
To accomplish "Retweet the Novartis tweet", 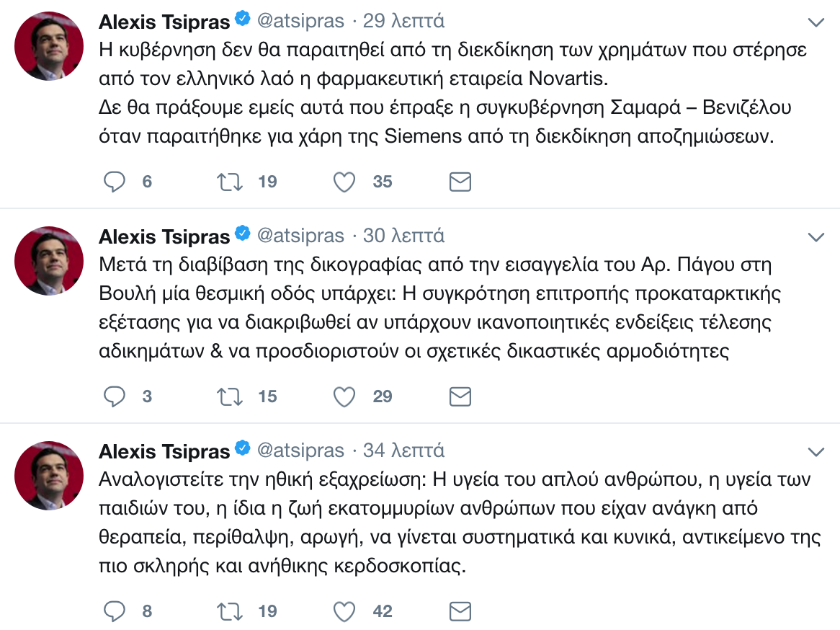I will point(230,182).
